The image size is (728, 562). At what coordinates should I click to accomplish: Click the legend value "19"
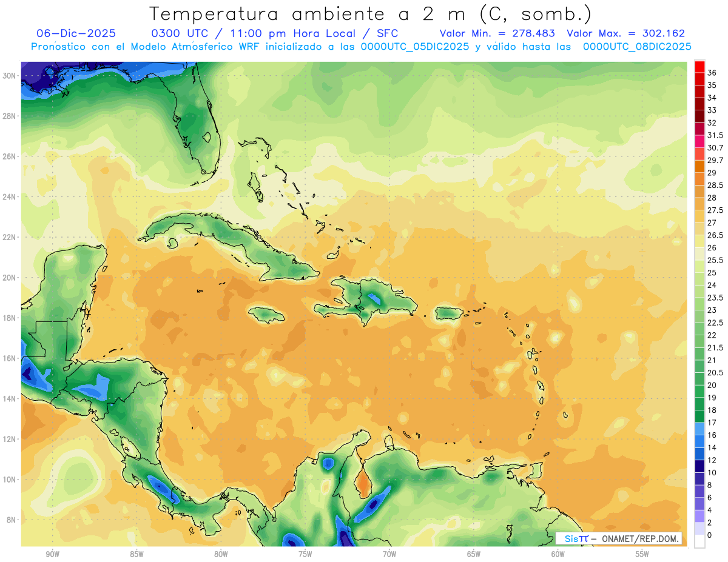coord(712,398)
